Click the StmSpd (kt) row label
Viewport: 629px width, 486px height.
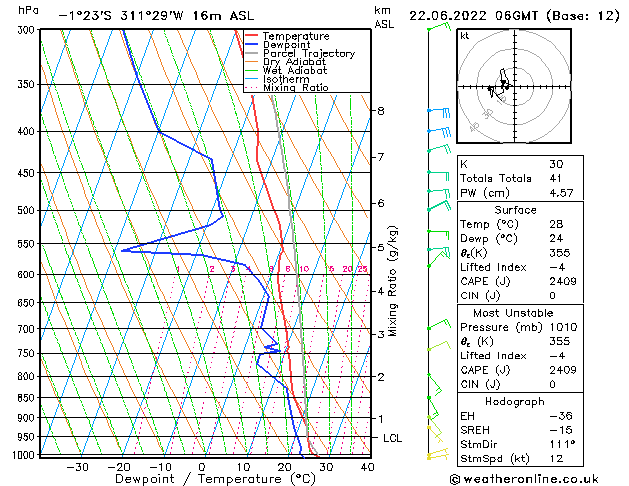pyautogui.click(x=495, y=459)
